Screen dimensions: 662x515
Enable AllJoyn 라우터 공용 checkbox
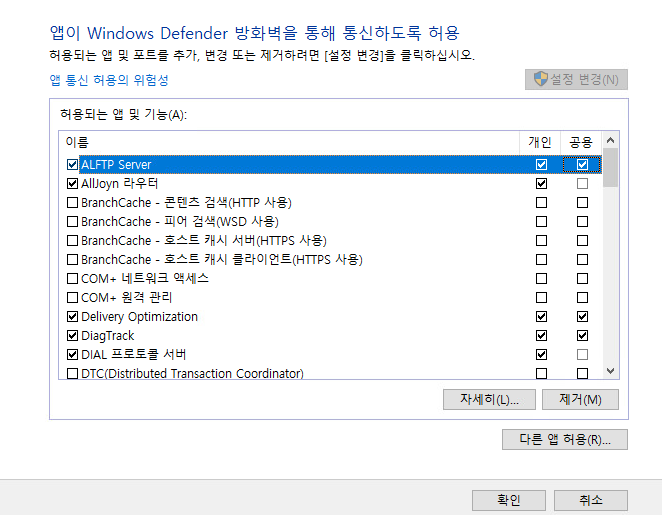[x=582, y=184]
